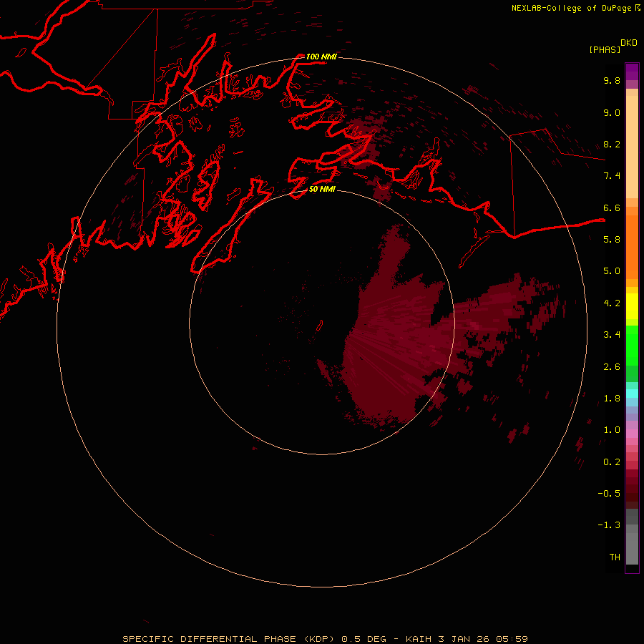Click the yellow segment of the color bar
This screenshot has width=644, height=644.
click(x=632, y=306)
